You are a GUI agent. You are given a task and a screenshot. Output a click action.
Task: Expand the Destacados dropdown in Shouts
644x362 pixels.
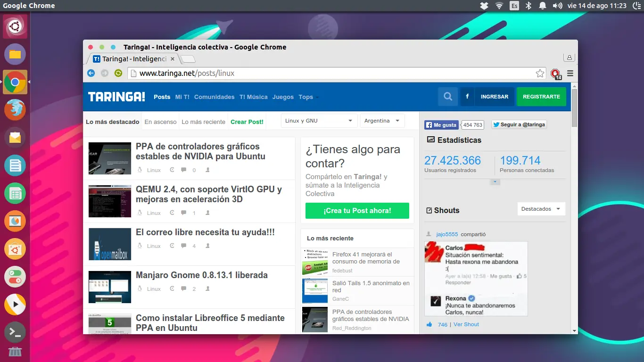click(541, 209)
